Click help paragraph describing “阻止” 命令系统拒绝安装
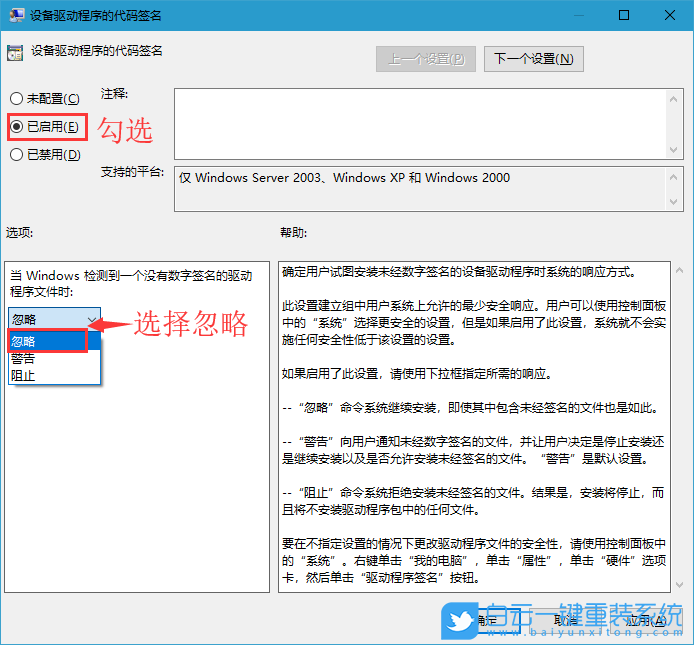Screen dimensions: 694x645 [473, 501]
